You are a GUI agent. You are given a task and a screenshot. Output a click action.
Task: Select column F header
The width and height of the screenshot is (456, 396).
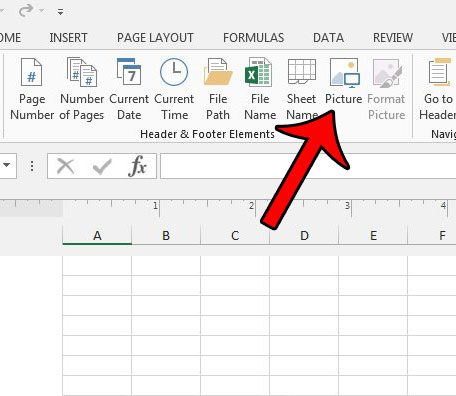tap(432, 235)
